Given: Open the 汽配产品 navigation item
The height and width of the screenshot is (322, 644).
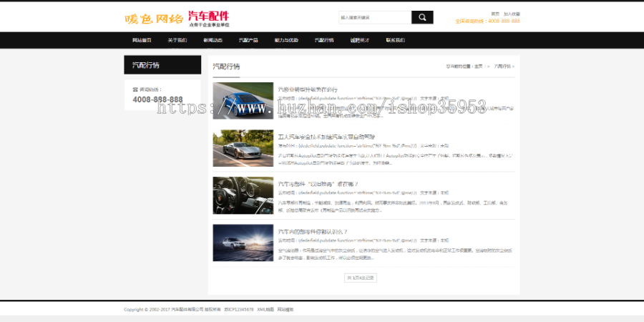Looking at the screenshot, I should coord(248,41).
